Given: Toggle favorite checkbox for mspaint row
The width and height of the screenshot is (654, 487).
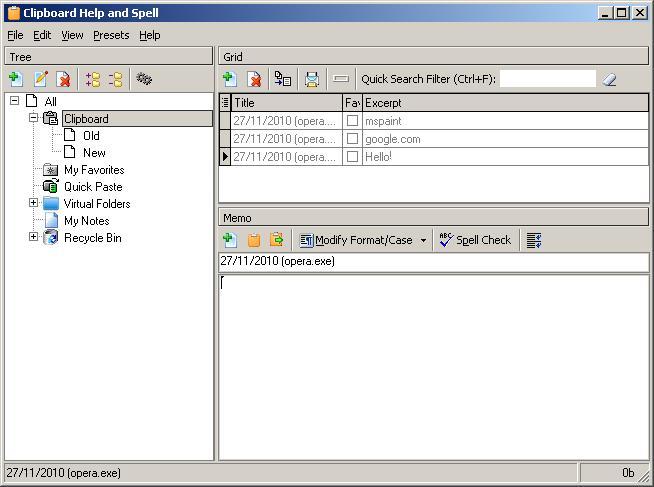Looking at the screenshot, I should click(352, 121).
